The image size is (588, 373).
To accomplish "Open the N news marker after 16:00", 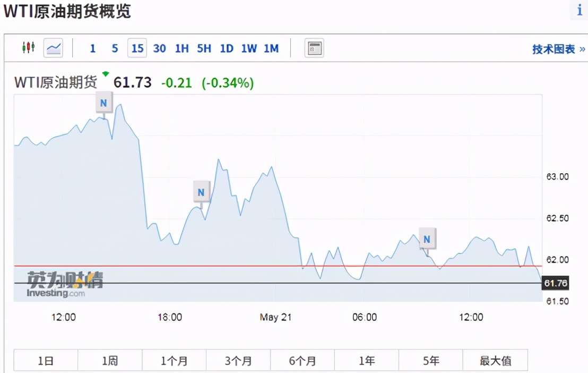I will coord(201,192).
